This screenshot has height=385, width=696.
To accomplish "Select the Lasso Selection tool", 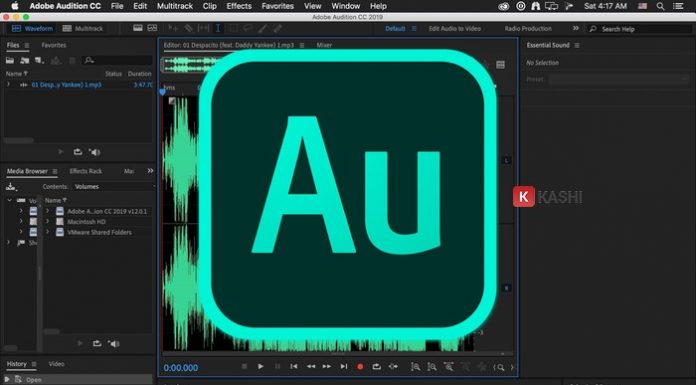I will [x=248, y=28].
